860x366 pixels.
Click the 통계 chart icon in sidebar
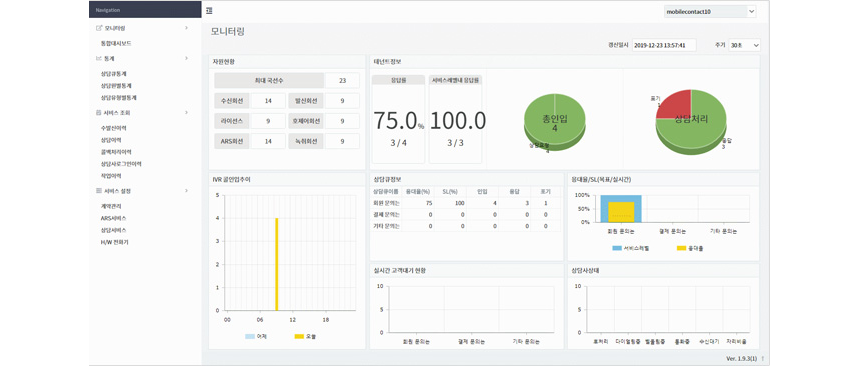tap(99, 58)
